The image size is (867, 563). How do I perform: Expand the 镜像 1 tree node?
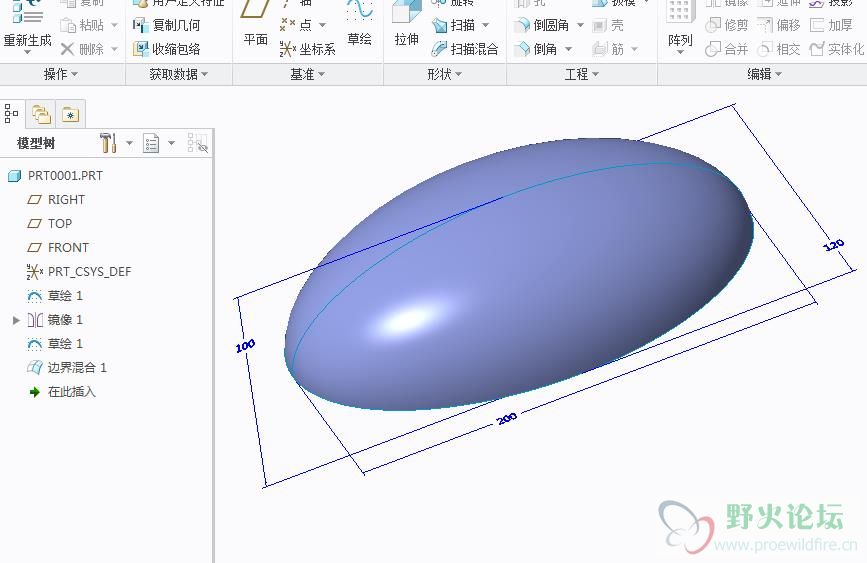16,320
